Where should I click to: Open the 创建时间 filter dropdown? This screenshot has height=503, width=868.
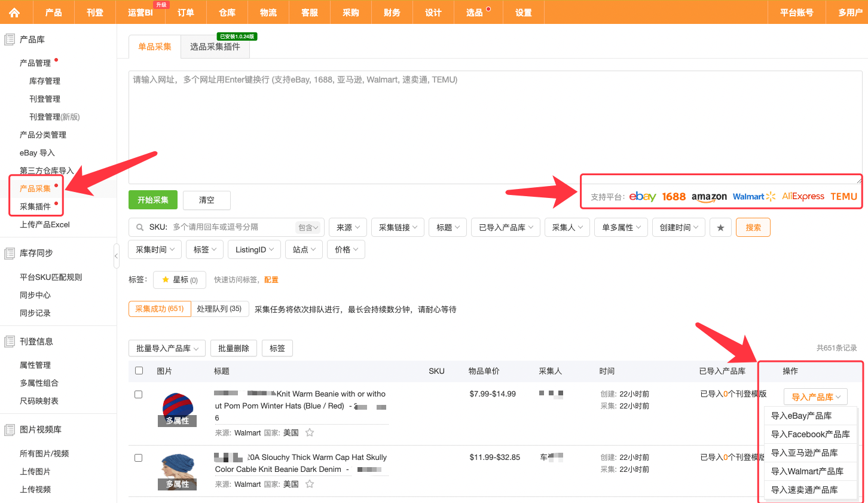(678, 227)
